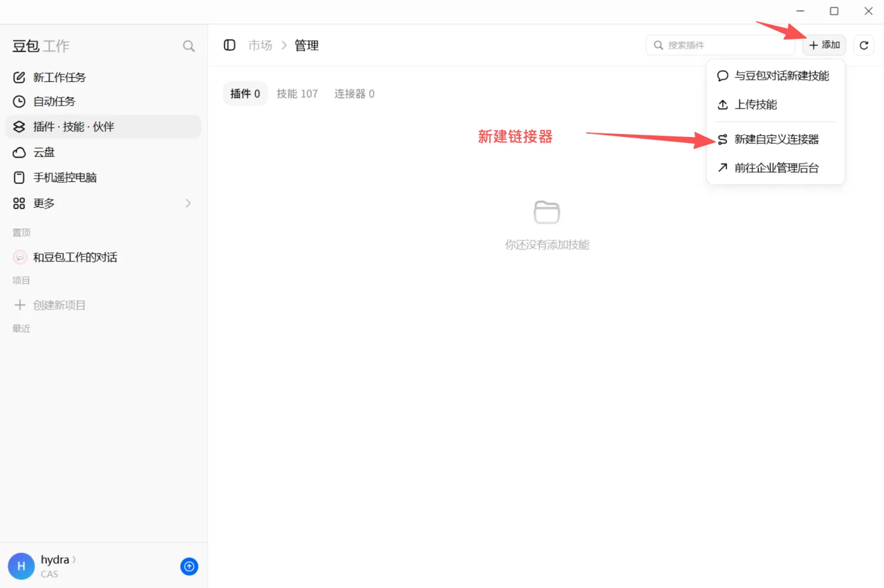This screenshot has height=588, width=884.
Task: Click 创建新项目 label
Action: 59,305
